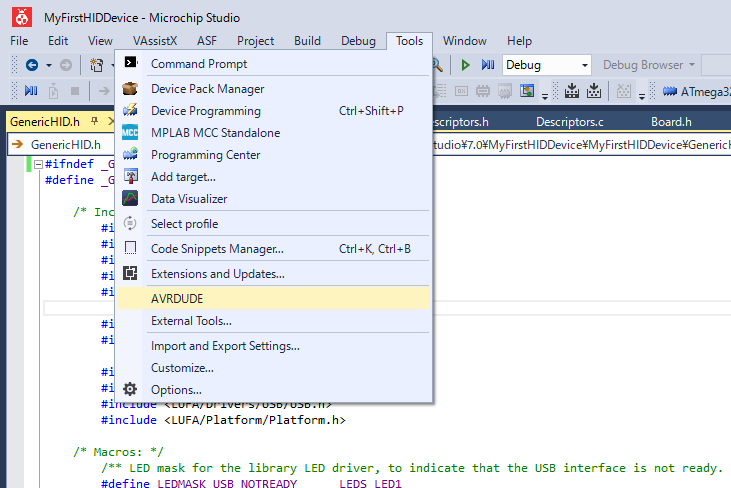The width and height of the screenshot is (731, 488).
Task: Click the disabled memory chip toolbar icon
Action: [x=505, y=91]
